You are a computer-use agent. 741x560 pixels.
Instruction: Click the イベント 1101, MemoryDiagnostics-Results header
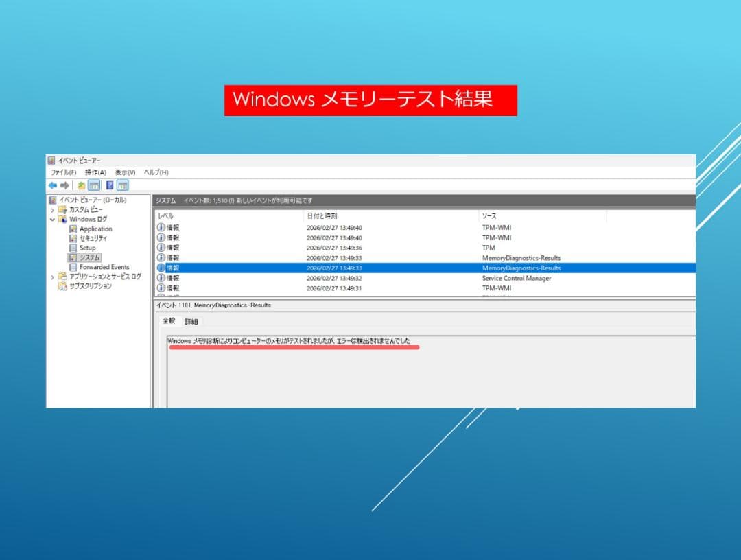click(213, 305)
